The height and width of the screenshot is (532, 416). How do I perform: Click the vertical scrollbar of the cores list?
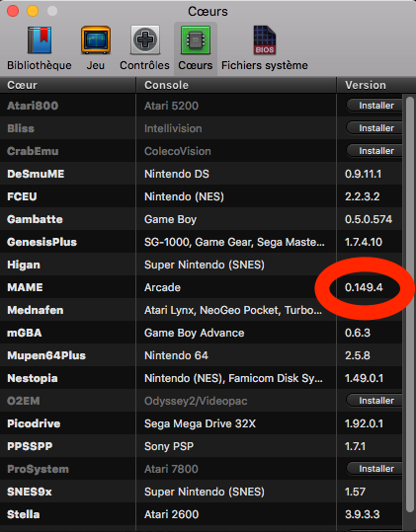tap(410, 305)
